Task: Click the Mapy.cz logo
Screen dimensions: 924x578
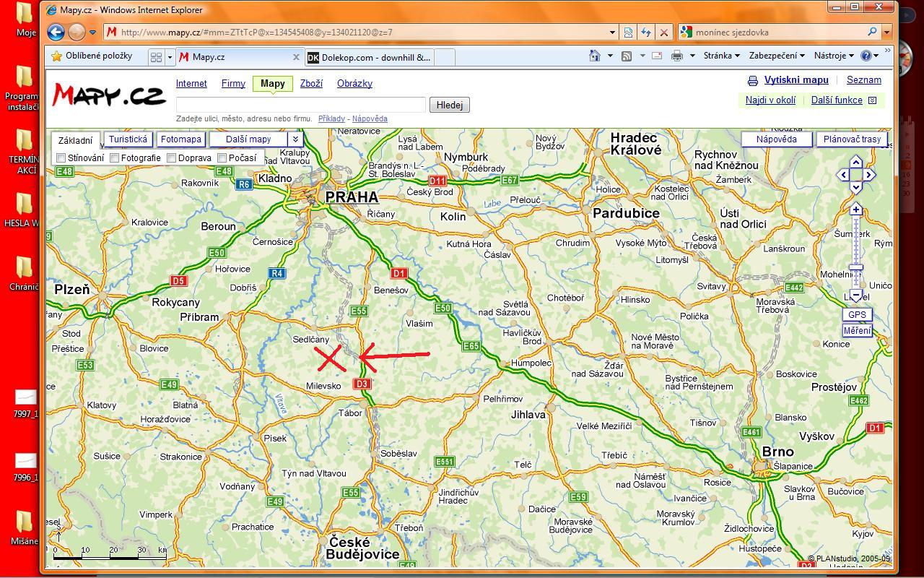Action: tap(109, 96)
